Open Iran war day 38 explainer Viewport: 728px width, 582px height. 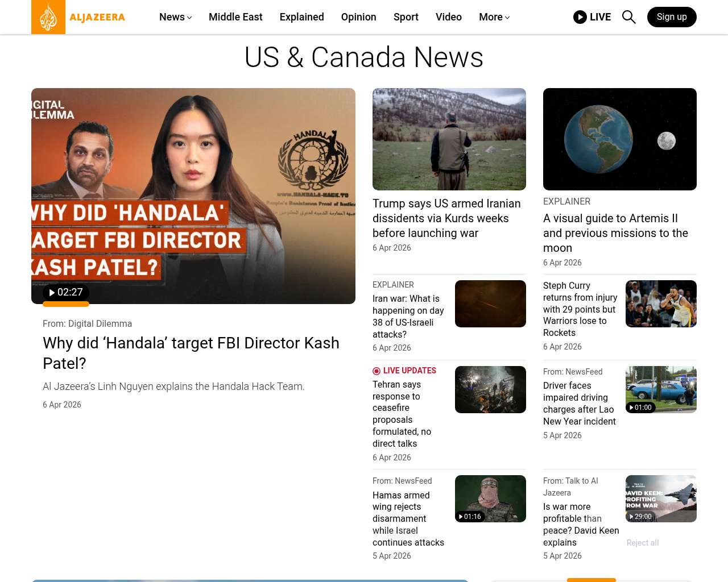408,317
